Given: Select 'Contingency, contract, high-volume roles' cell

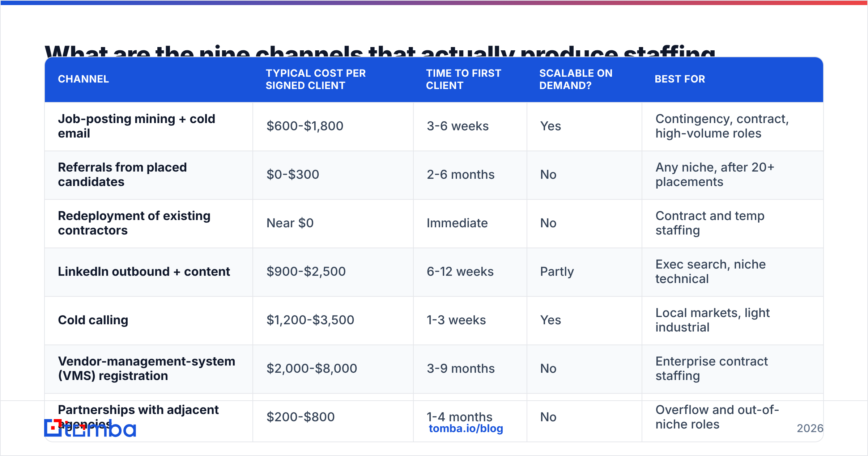Looking at the screenshot, I should [732, 126].
